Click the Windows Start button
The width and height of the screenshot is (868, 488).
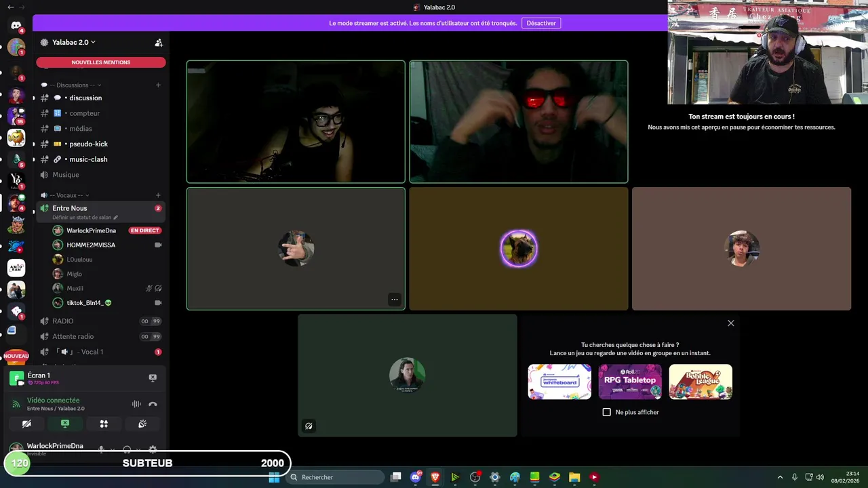pyautogui.click(x=274, y=477)
